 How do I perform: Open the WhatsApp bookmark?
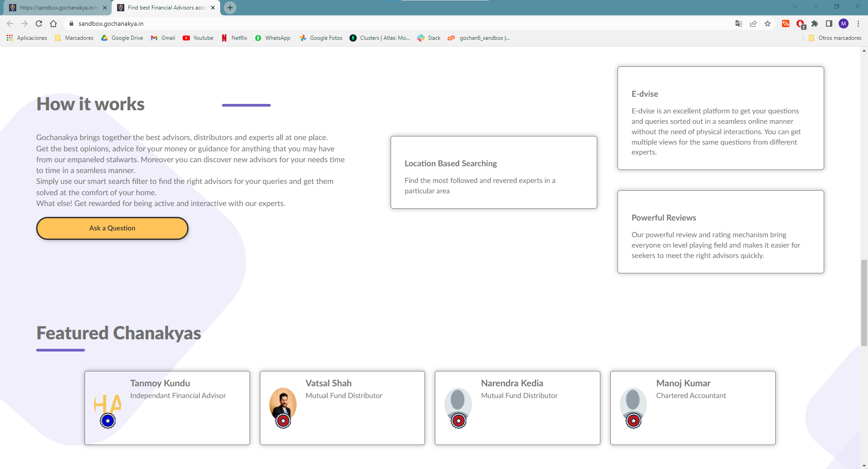coord(273,38)
